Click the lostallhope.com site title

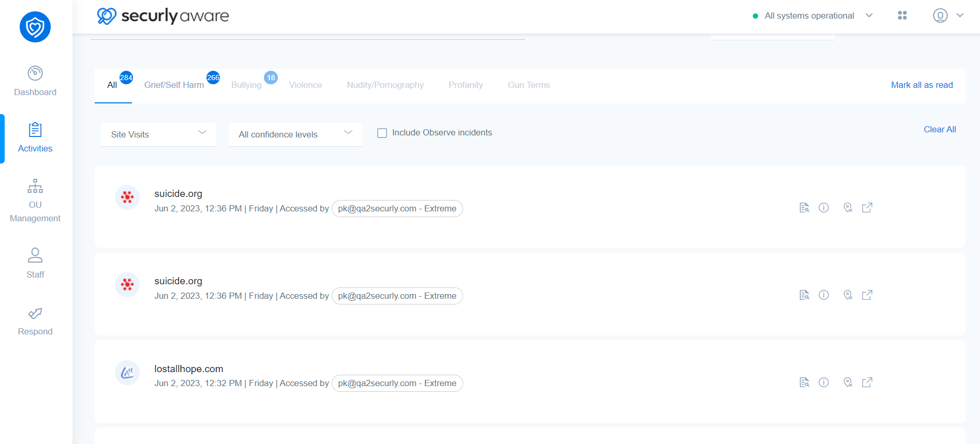click(x=189, y=369)
